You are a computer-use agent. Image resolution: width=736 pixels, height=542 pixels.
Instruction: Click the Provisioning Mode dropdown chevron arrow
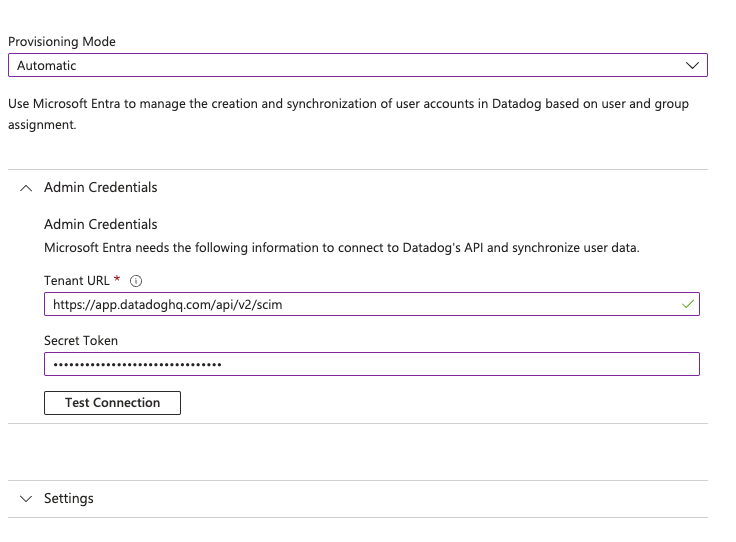click(692, 66)
